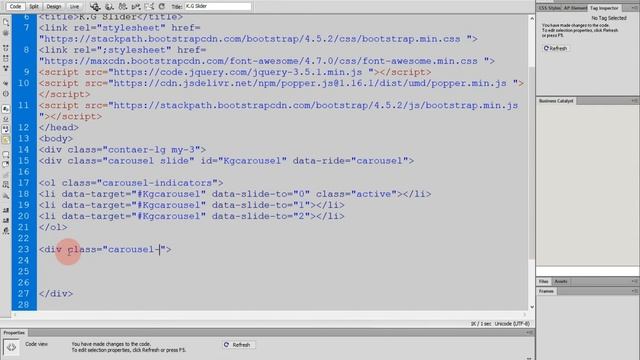Select the Frames tab
This screenshot has height=360, width=640.
click(546, 291)
